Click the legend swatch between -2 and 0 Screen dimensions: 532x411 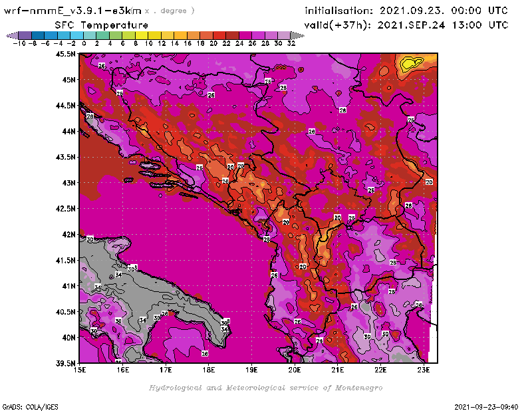[76, 35]
